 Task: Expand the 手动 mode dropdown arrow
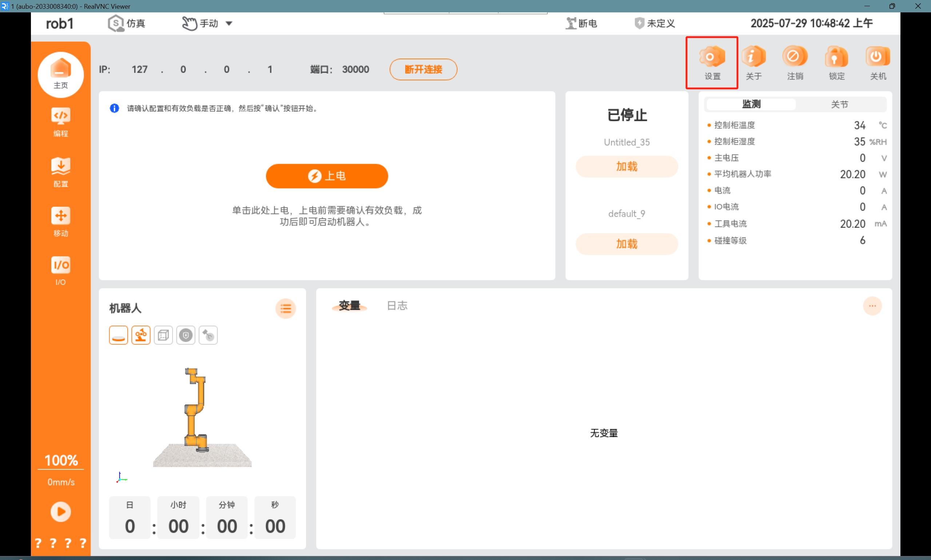coord(228,23)
